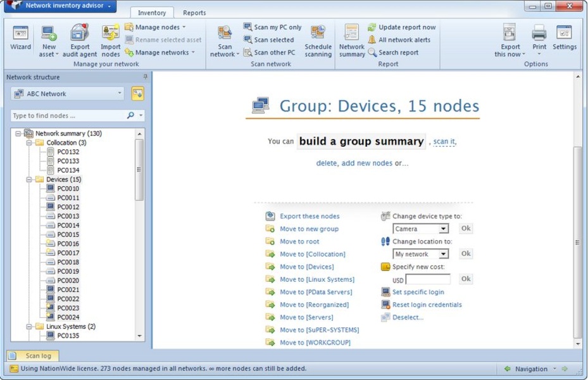This screenshot has width=588, height=380.
Task: Click the Move to [Linux Systems] link
Action: pos(317,279)
